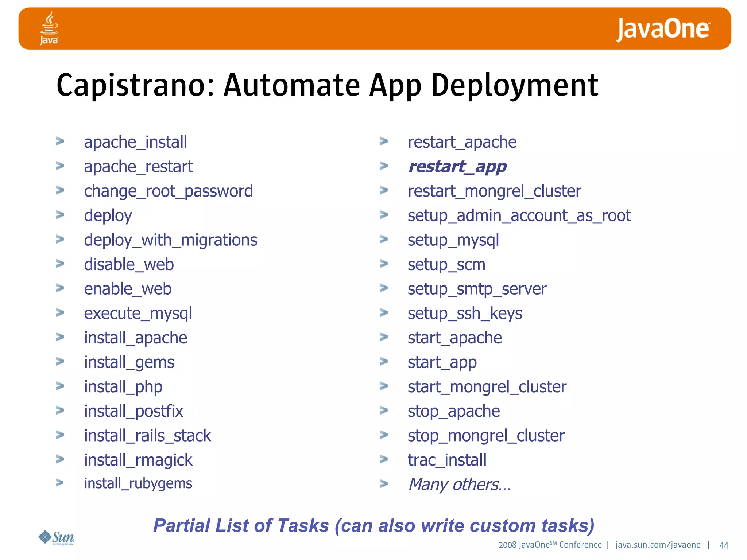Click the java.sun.com/javaone link
Image resolution: width=747 pixels, height=560 pixels.
[658, 545]
